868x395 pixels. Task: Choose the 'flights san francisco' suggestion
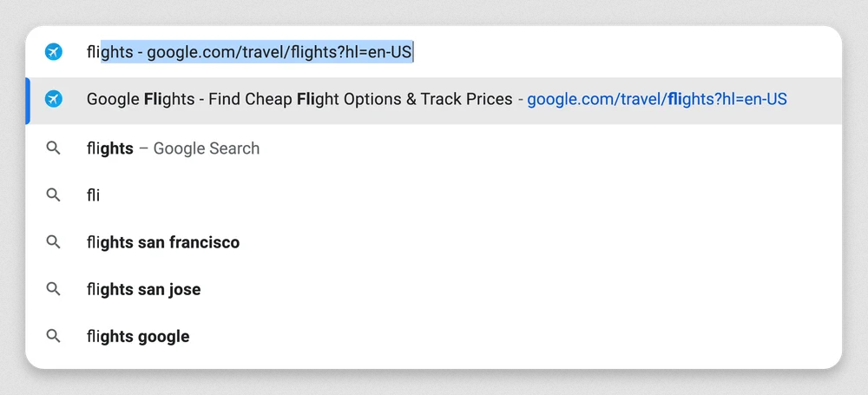coord(433,242)
